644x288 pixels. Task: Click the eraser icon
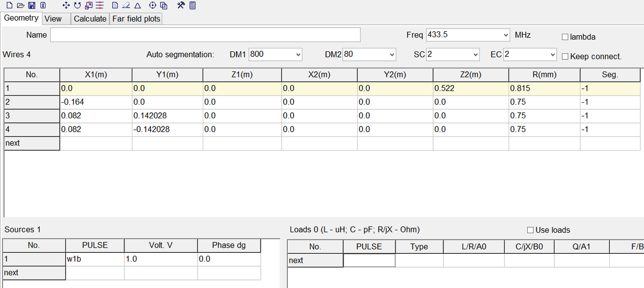126,6
